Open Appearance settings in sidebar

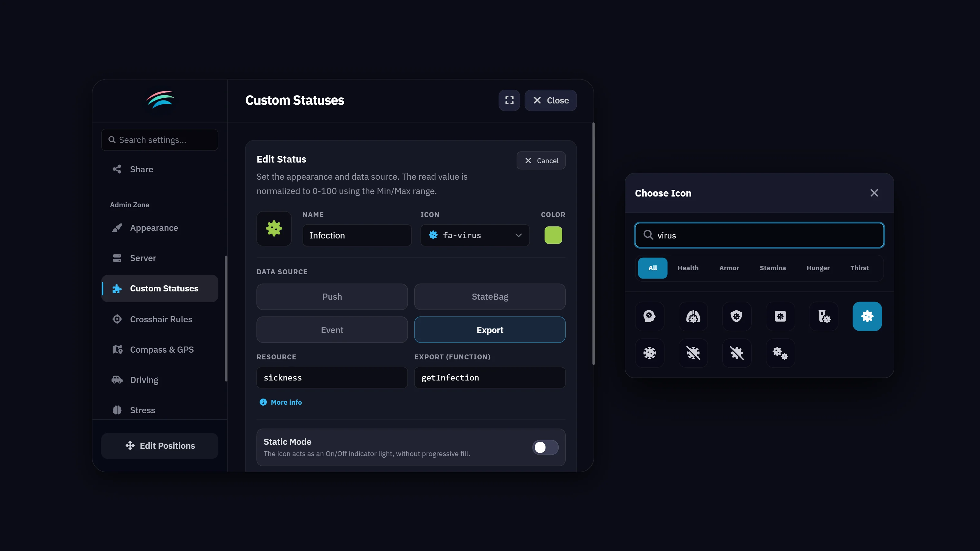[160, 228]
